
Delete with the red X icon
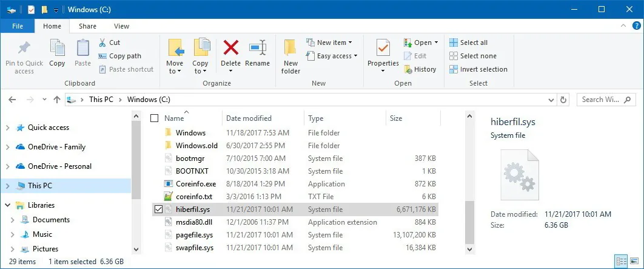[231, 48]
